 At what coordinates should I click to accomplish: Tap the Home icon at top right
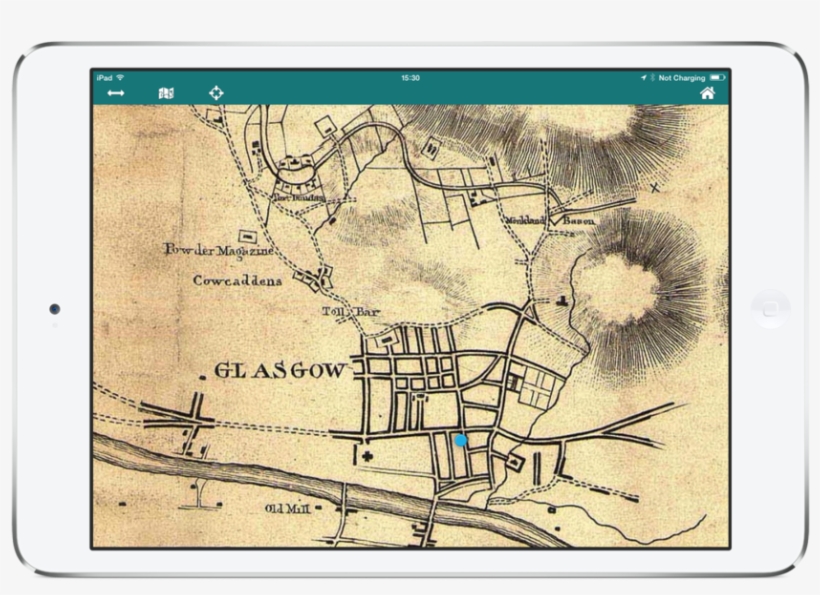pos(710,92)
